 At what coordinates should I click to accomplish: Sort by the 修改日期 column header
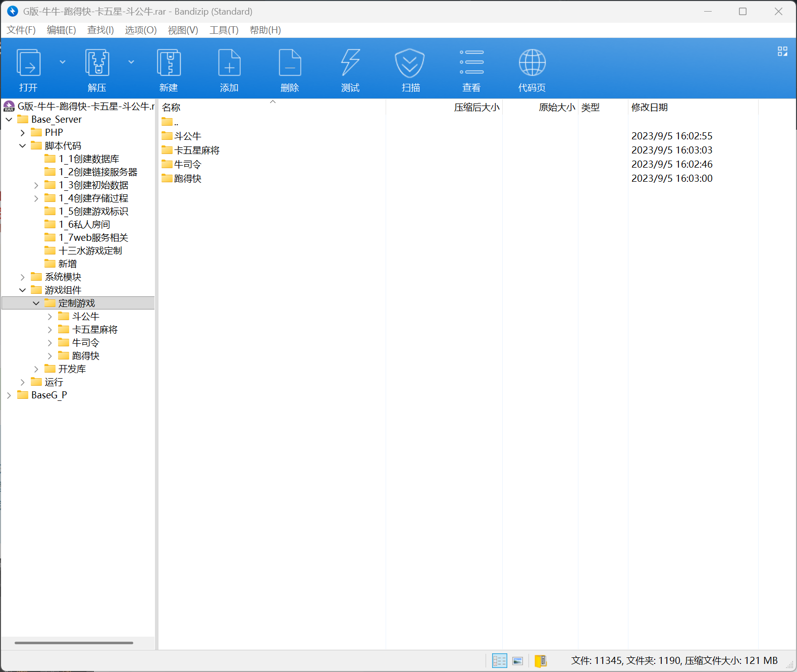[650, 108]
